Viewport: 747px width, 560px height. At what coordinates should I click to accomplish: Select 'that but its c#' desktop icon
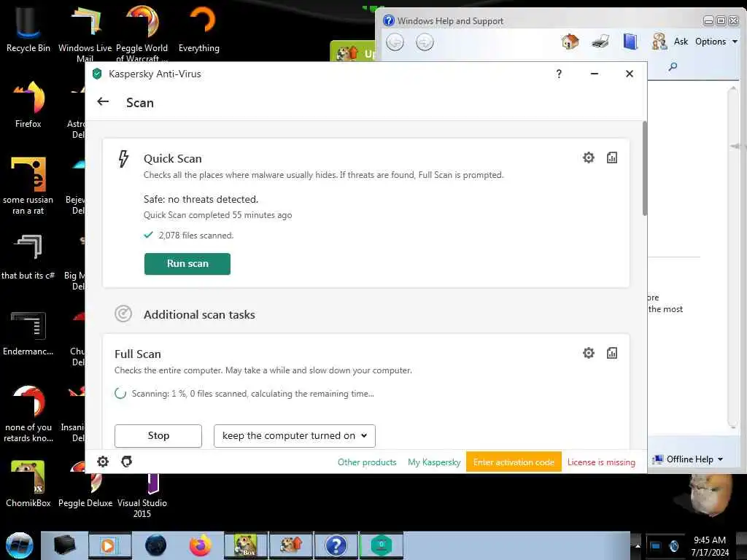click(x=28, y=256)
